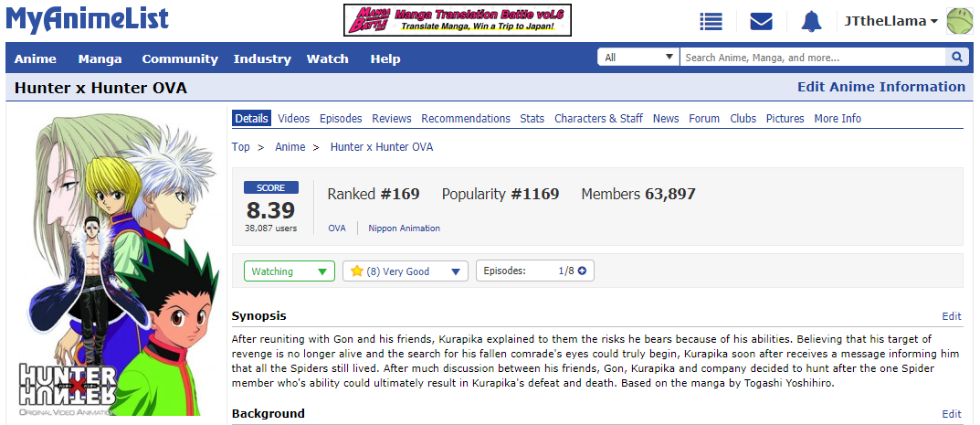Open the Community menu
The width and height of the screenshot is (980, 425).
click(180, 58)
